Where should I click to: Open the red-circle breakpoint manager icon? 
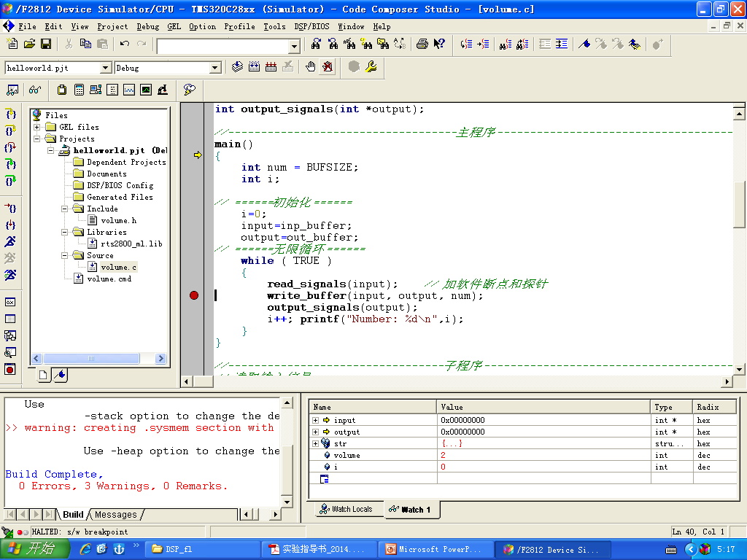pos(10,369)
